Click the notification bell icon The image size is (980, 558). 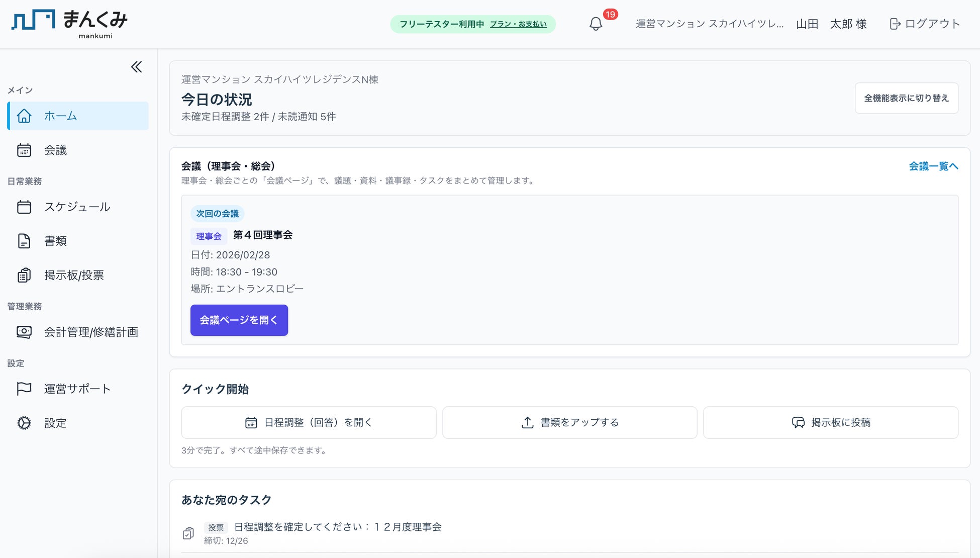pyautogui.click(x=596, y=24)
